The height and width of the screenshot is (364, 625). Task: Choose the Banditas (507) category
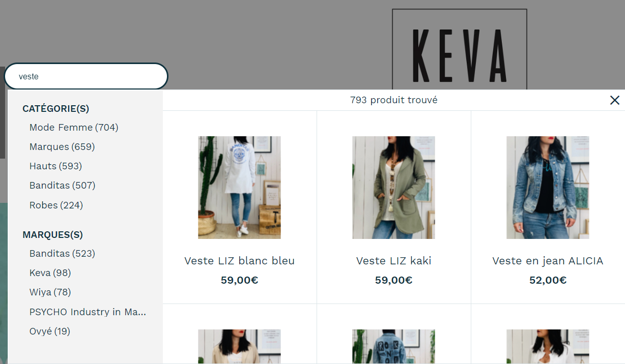pos(62,186)
